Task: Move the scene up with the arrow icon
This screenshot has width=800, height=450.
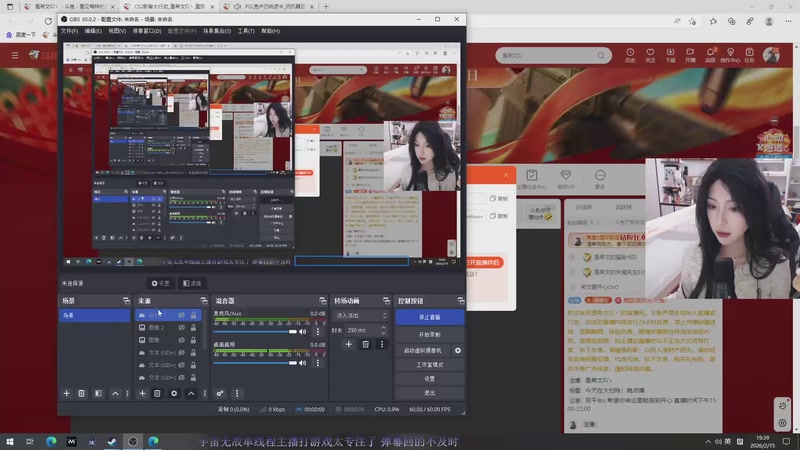Action: click(115, 393)
